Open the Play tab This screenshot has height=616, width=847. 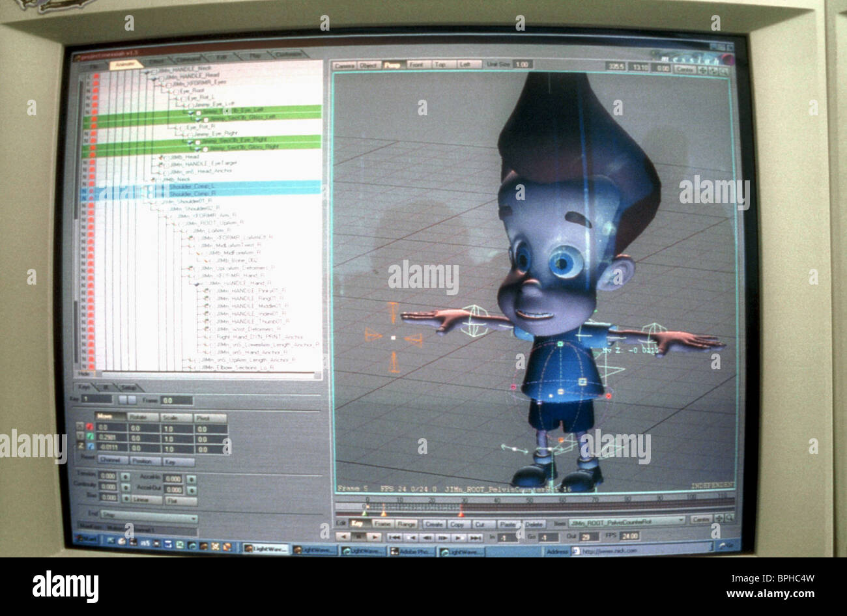(255, 57)
